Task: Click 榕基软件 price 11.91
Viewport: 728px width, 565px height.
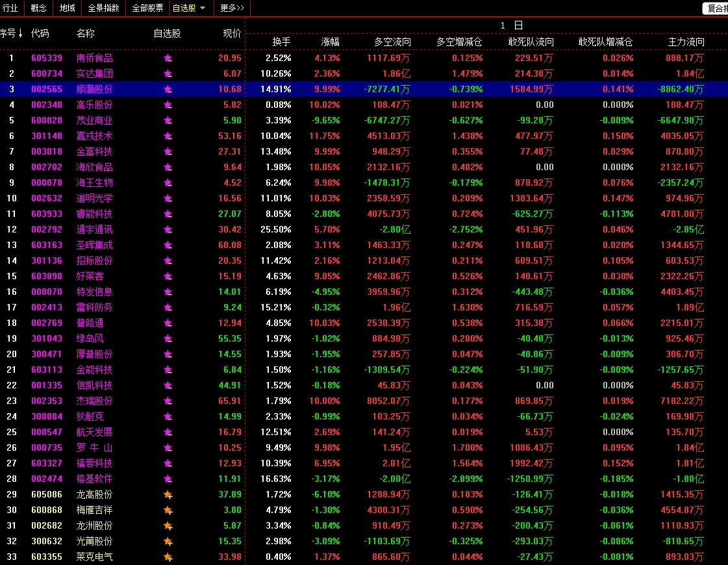Action: (230, 479)
